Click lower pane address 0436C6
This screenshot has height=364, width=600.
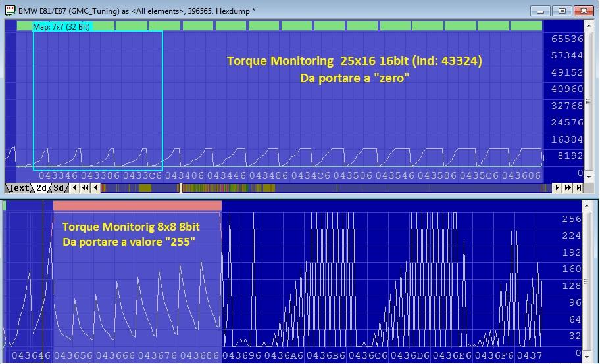pyautogui.click(x=368, y=356)
